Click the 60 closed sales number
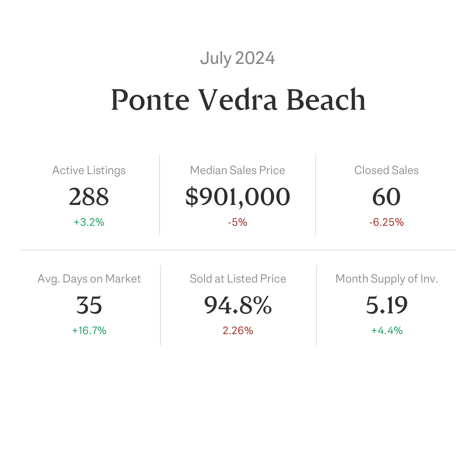Image resolution: width=476 pixels, height=476 pixels. point(387,197)
